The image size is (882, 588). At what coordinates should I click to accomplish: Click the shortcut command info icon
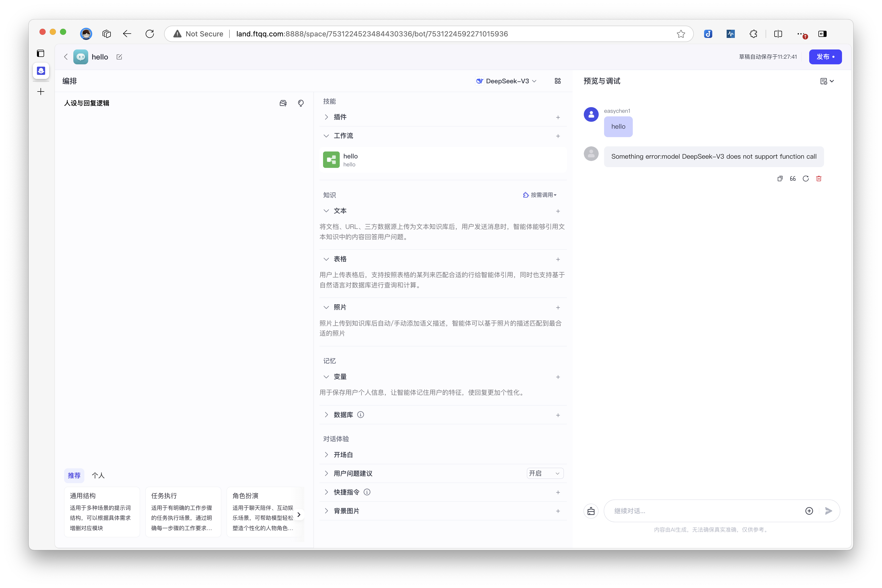(x=367, y=492)
